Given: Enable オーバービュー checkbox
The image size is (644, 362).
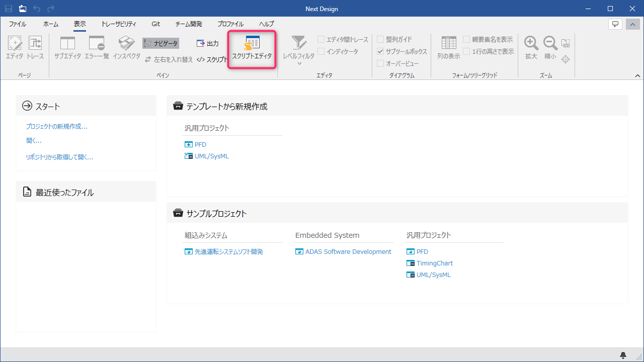Looking at the screenshot, I should [398, 63].
